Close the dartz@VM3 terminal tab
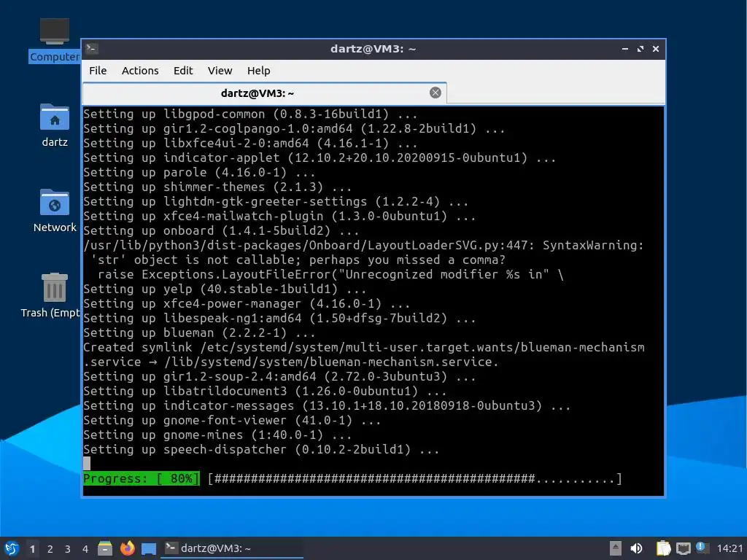 click(x=435, y=93)
